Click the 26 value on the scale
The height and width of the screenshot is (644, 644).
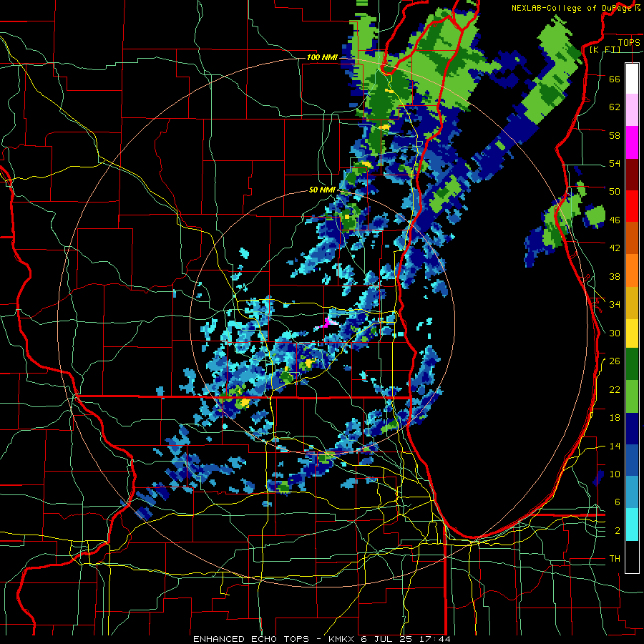(615, 361)
